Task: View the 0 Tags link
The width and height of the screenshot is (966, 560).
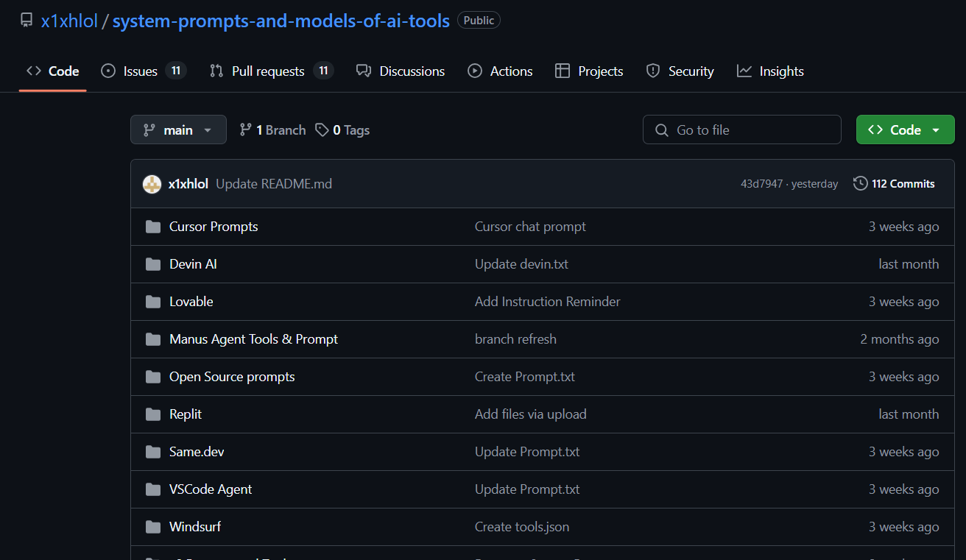Action: (342, 130)
